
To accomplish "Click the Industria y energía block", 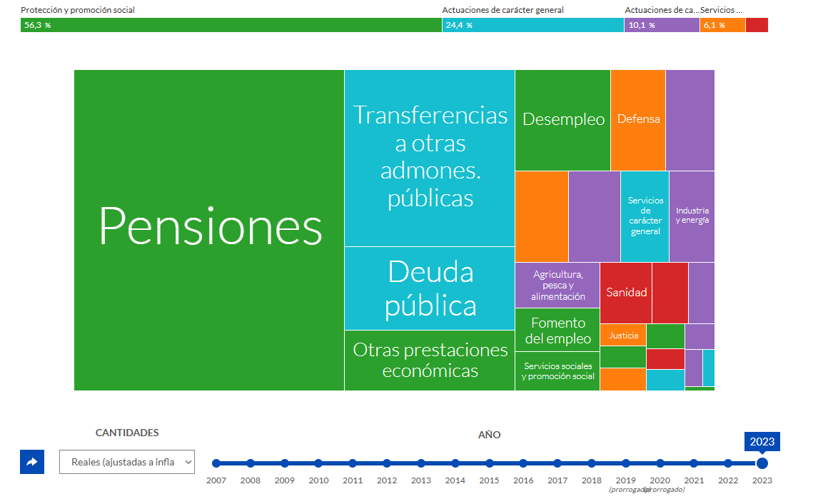I will 692,217.
